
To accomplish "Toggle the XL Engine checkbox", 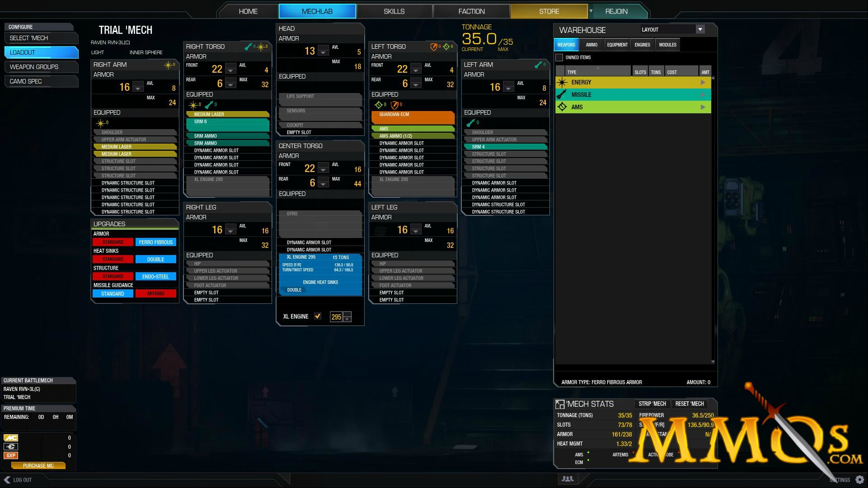I will point(318,316).
